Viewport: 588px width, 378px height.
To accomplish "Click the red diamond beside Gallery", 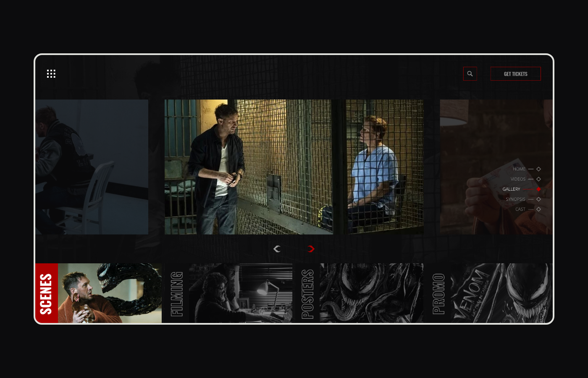I will pos(538,189).
